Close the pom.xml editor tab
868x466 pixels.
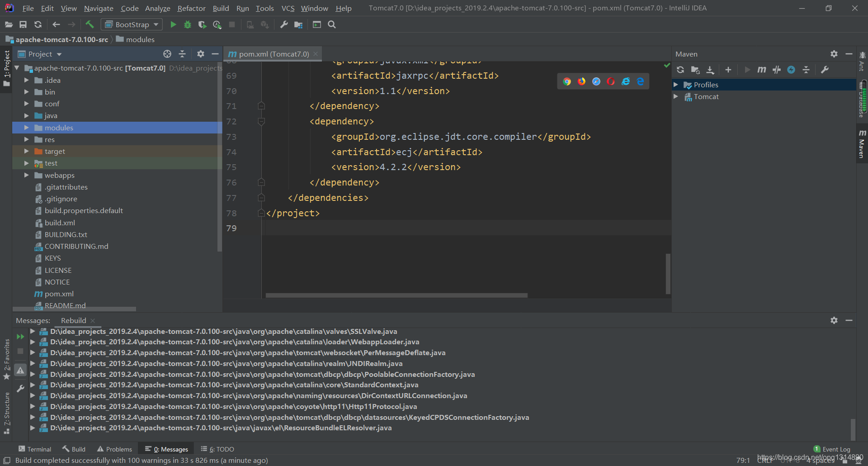point(316,54)
